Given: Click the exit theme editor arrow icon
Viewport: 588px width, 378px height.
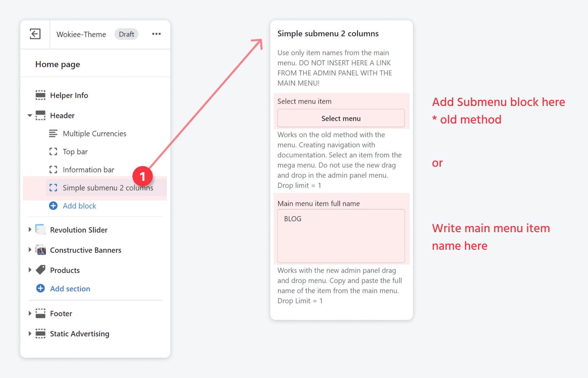Looking at the screenshot, I should coord(35,34).
